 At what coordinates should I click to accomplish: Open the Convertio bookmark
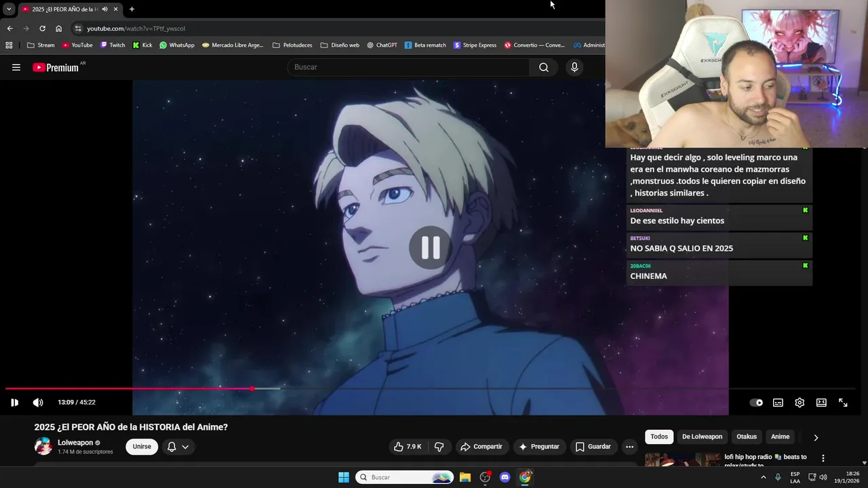click(x=534, y=45)
